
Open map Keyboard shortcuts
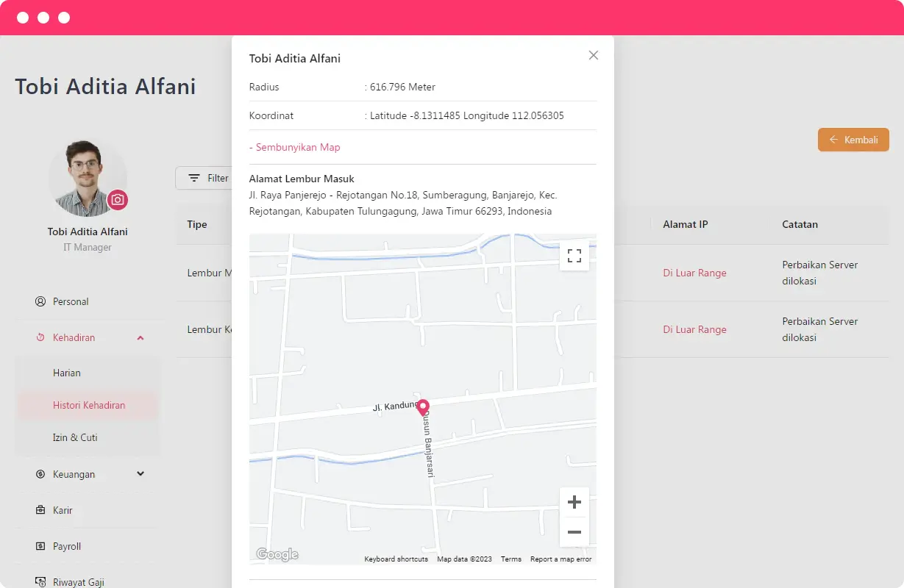click(396, 559)
